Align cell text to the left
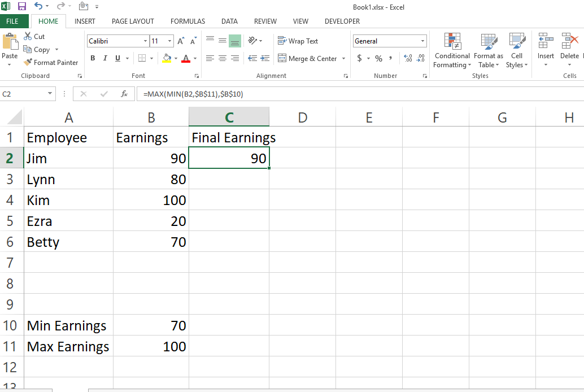The image size is (584, 392). pos(210,58)
